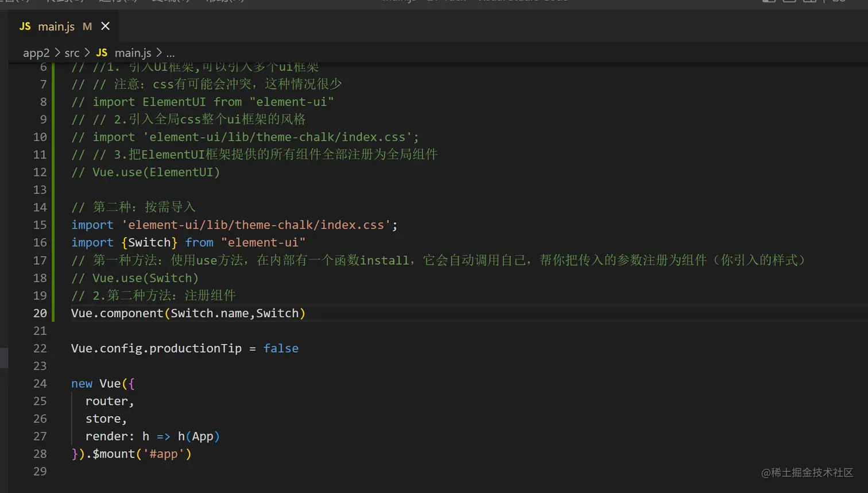Click the commented 'import ElementUI from' line
The image size is (868, 493).
coord(203,102)
